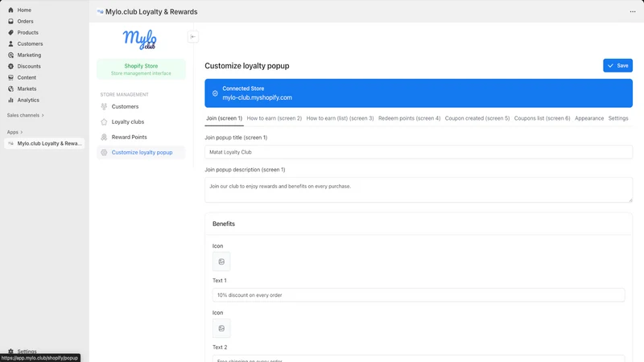The image size is (644, 362).
Task: Click the Loyalty clubs star icon
Action: 104,122
